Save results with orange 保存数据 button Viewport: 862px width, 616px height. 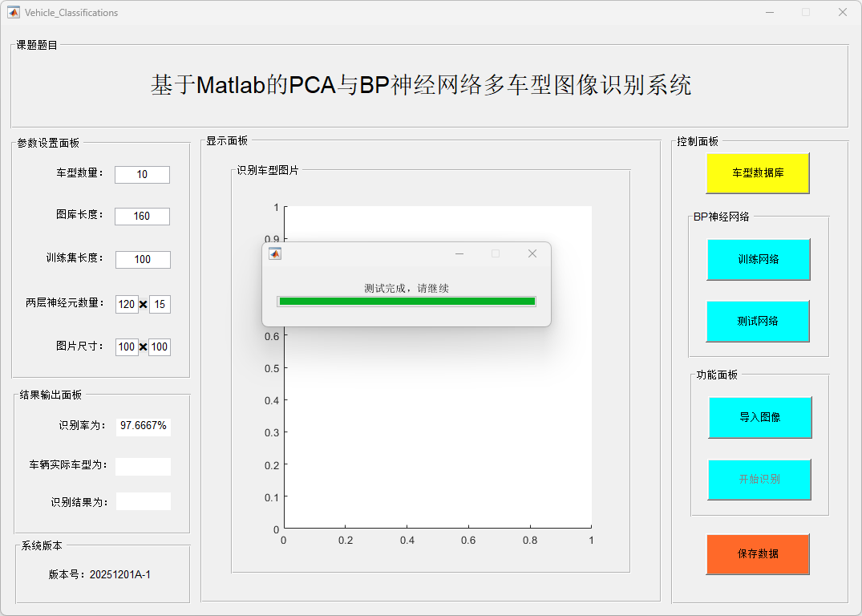point(757,554)
